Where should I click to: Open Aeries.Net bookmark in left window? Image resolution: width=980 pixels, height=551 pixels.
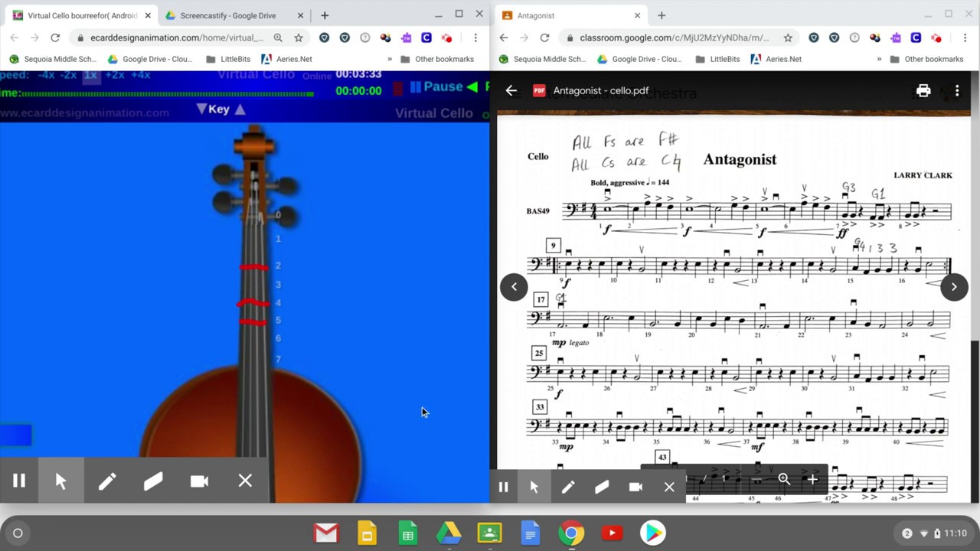(x=287, y=59)
